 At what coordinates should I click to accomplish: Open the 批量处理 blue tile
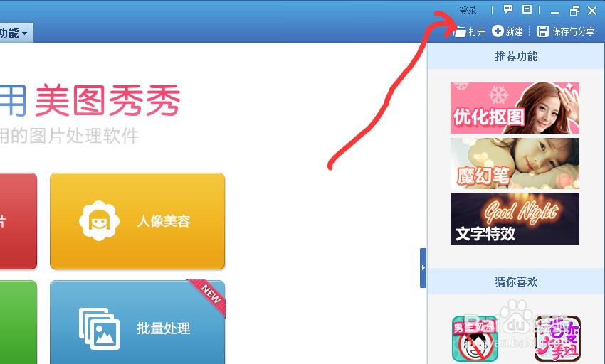coord(137,322)
